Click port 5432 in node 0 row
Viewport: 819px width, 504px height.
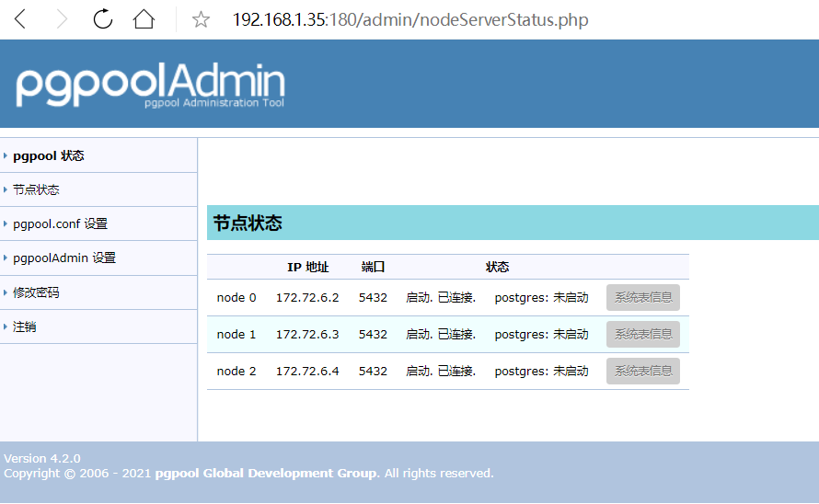pos(373,298)
